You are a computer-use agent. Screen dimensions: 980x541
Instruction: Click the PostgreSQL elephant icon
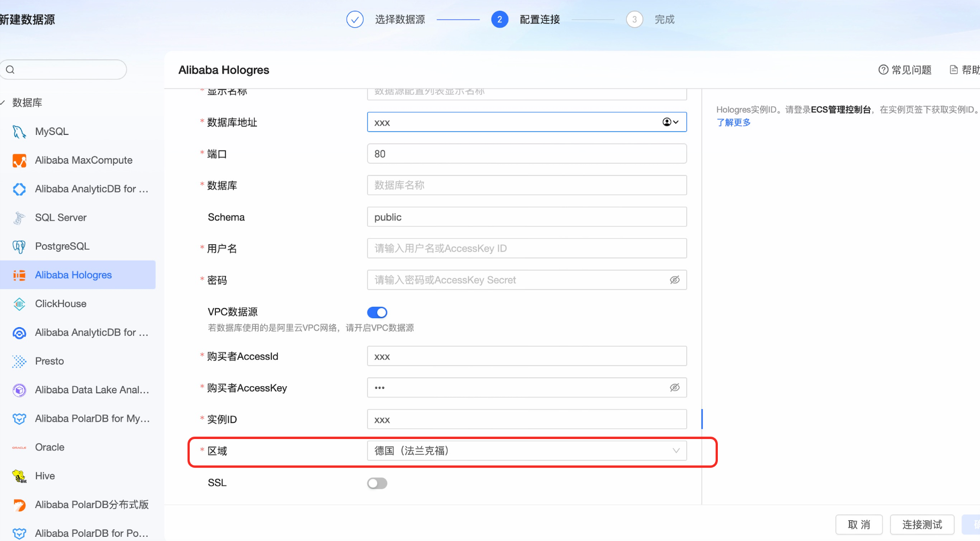[x=19, y=247]
